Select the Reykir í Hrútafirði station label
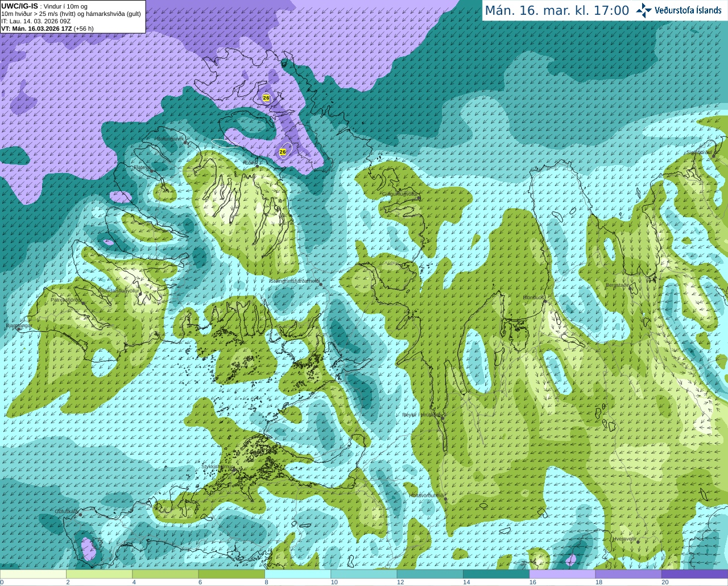This screenshot has width=728, height=586. 421,415
